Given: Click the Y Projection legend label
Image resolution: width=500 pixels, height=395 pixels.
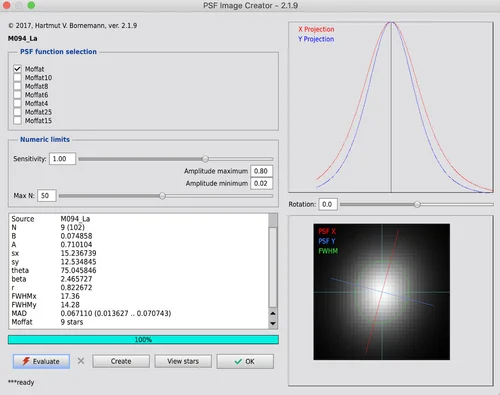Looking at the screenshot, I should 316,39.
